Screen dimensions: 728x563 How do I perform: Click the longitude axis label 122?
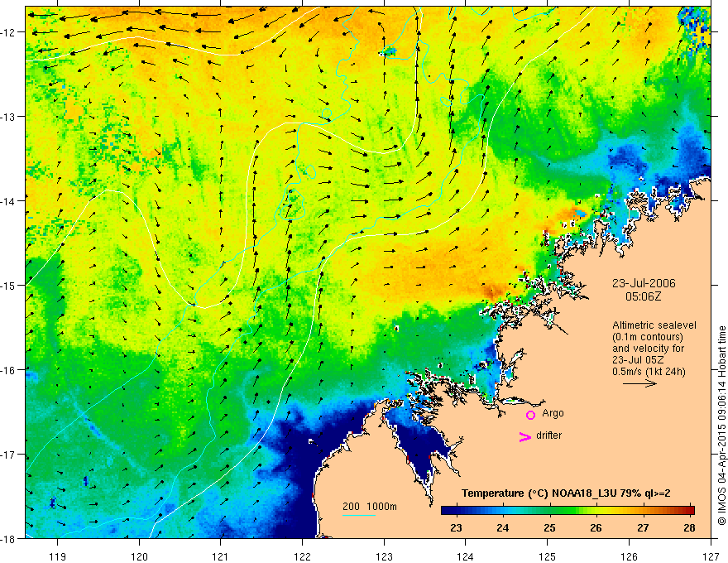coord(302,556)
